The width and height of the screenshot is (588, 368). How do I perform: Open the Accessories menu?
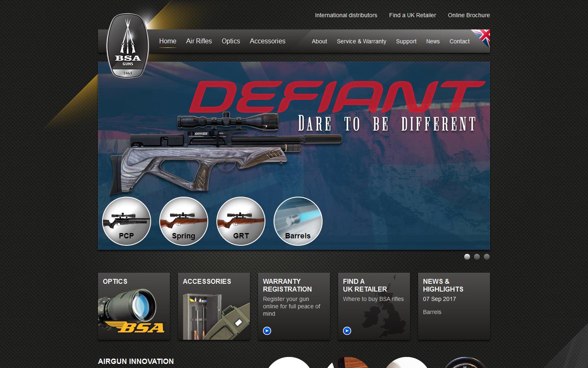tap(267, 41)
